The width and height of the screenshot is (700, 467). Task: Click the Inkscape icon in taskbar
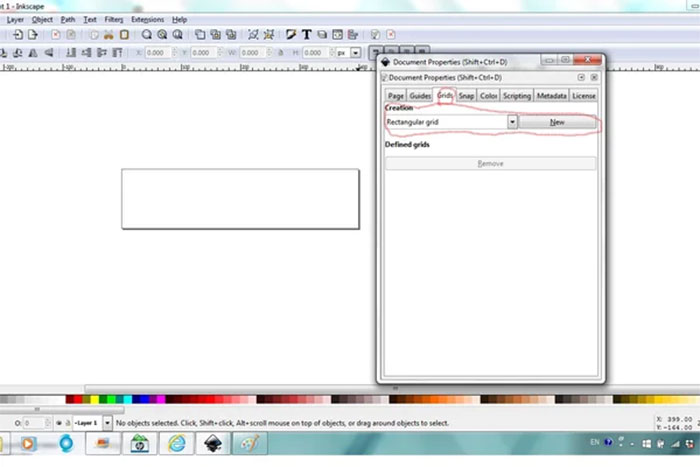click(x=212, y=442)
